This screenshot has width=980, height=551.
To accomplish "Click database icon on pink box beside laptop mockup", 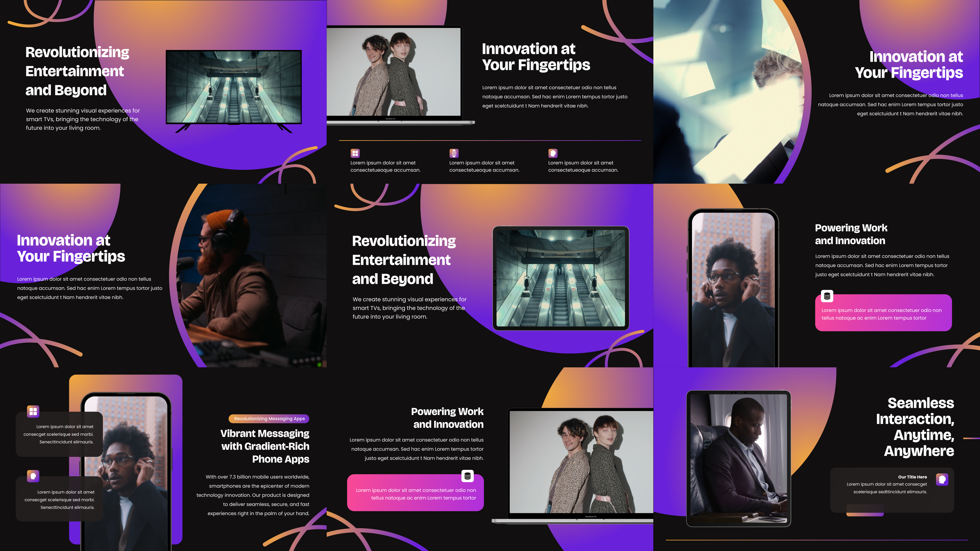I will point(468,476).
